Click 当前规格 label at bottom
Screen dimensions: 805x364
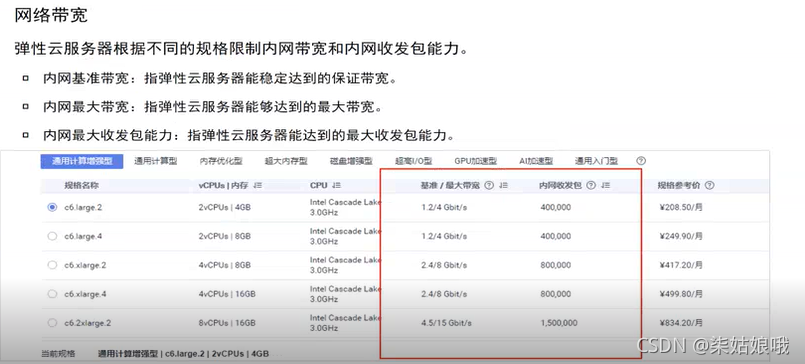[x=58, y=354]
